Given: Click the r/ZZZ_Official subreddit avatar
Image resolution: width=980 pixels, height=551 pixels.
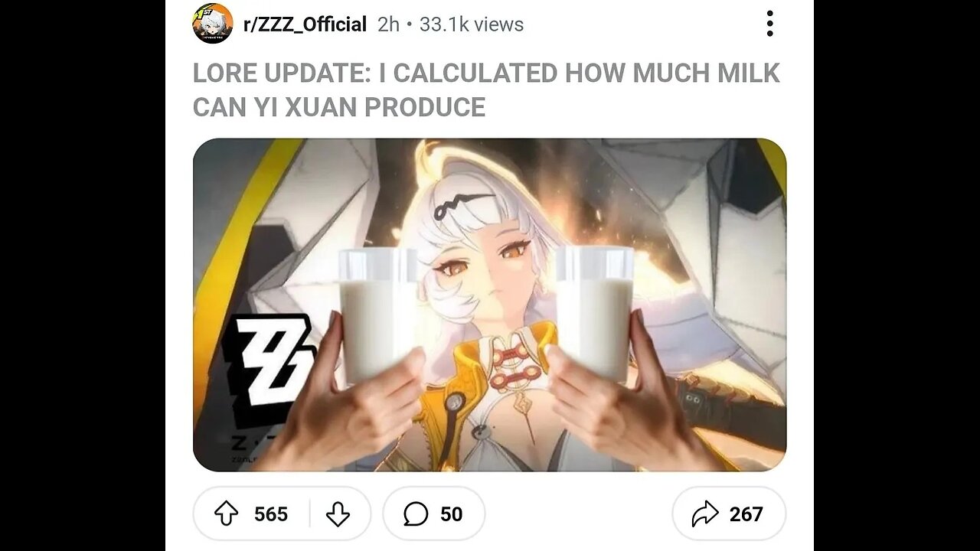Looking at the screenshot, I should click(x=212, y=24).
